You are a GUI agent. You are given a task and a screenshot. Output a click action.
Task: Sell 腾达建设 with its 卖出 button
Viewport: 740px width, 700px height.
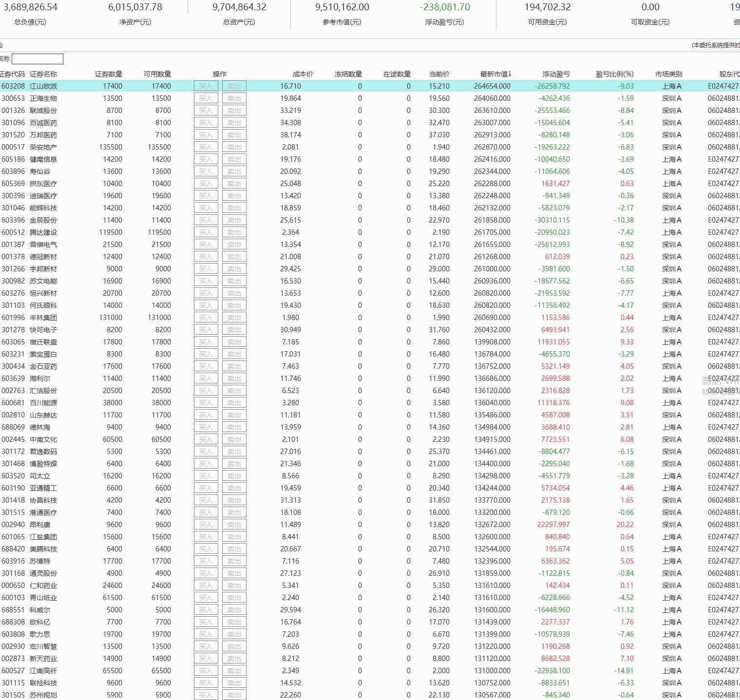(x=234, y=232)
